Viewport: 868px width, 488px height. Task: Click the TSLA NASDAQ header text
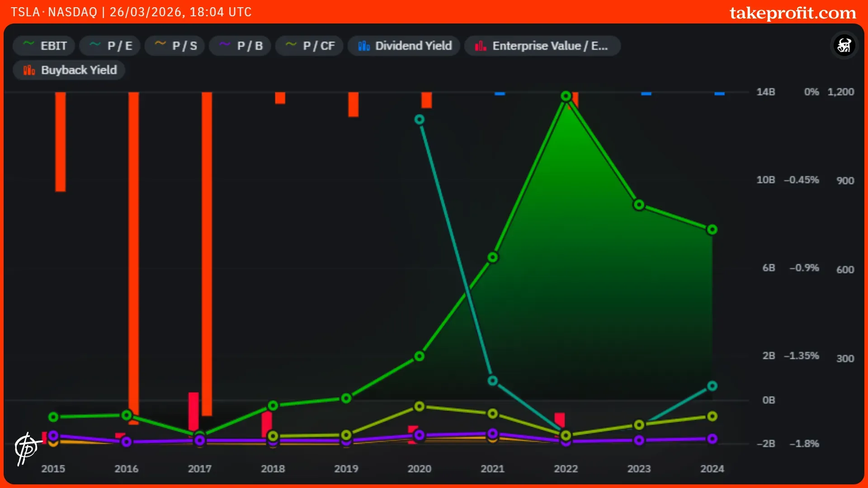click(54, 12)
